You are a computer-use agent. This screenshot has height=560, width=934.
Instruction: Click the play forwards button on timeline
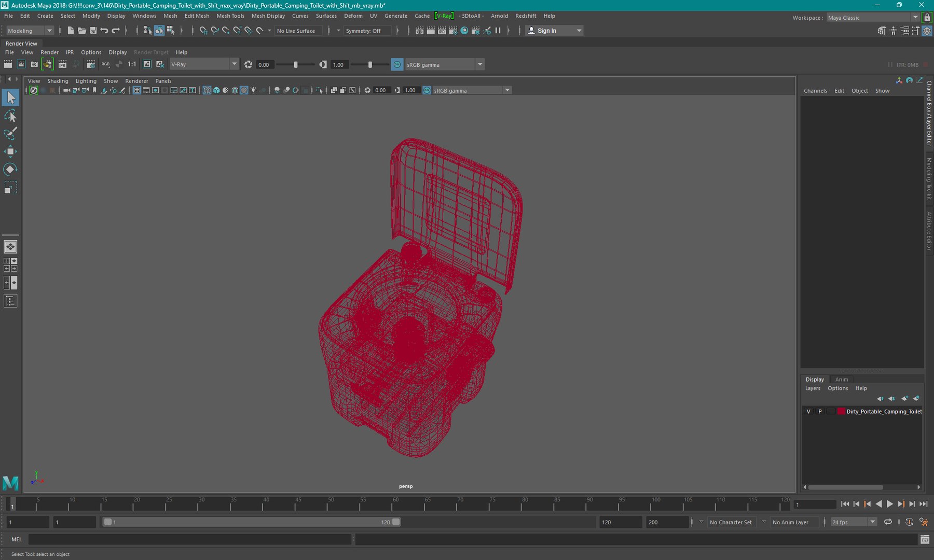tap(889, 504)
